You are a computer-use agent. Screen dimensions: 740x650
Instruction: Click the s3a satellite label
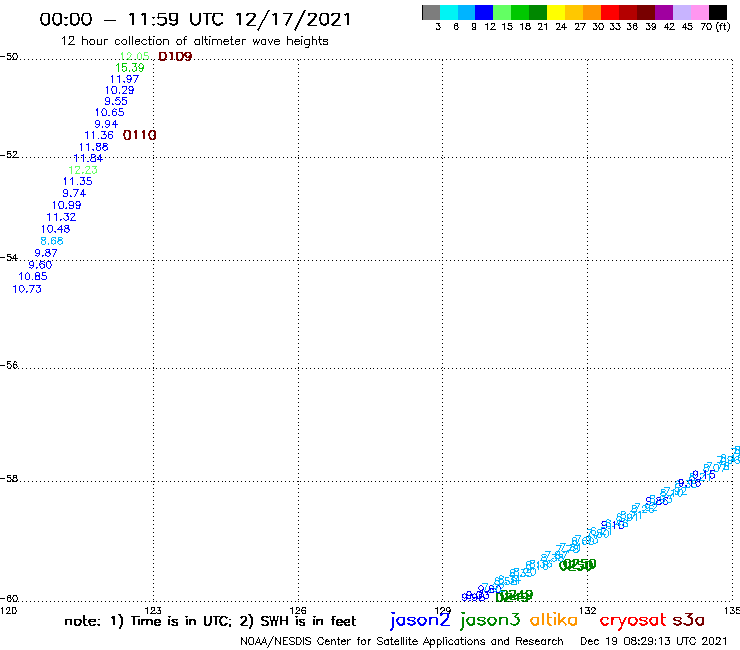pyautogui.click(x=688, y=620)
